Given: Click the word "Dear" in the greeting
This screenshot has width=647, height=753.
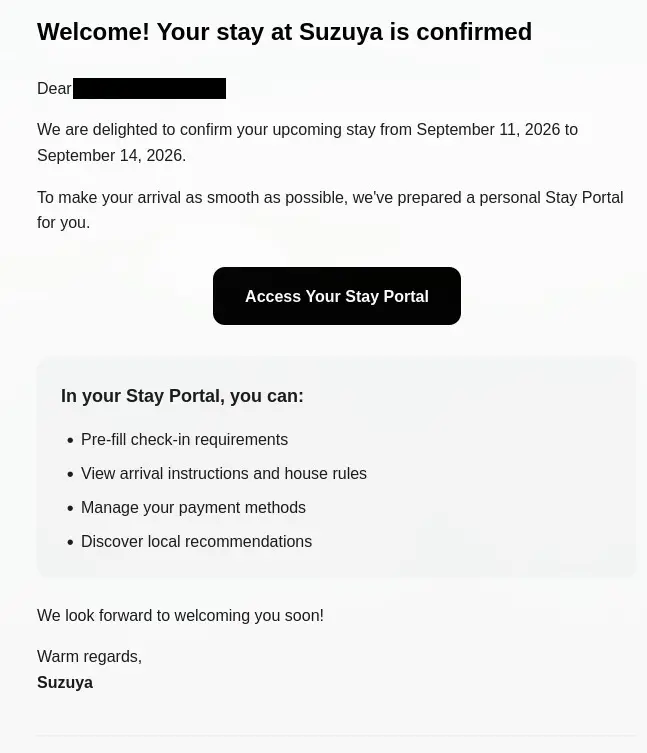Looking at the screenshot, I should pos(54,89).
